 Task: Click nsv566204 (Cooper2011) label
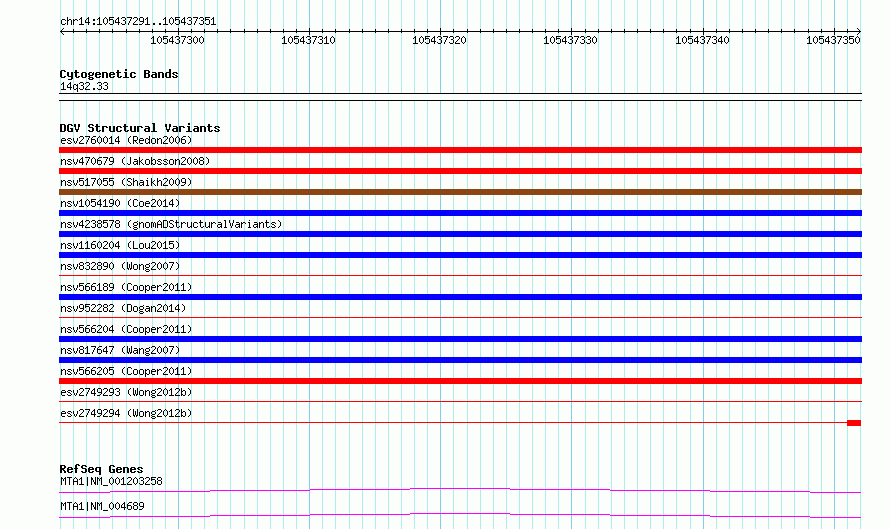[126, 329]
